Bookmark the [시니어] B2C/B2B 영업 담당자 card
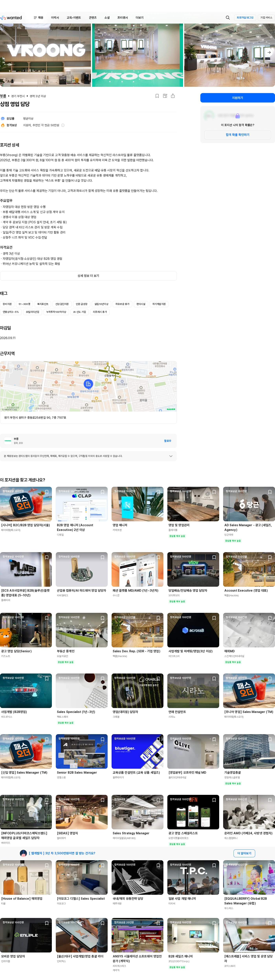This screenshot has height=980, width=275. pos(47,492)
